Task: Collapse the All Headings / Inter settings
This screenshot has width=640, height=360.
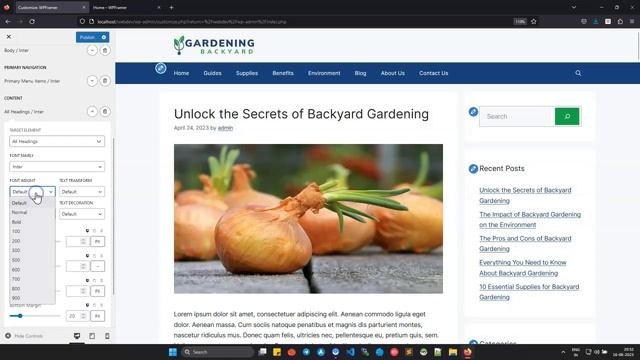Action: coord(92,111)
